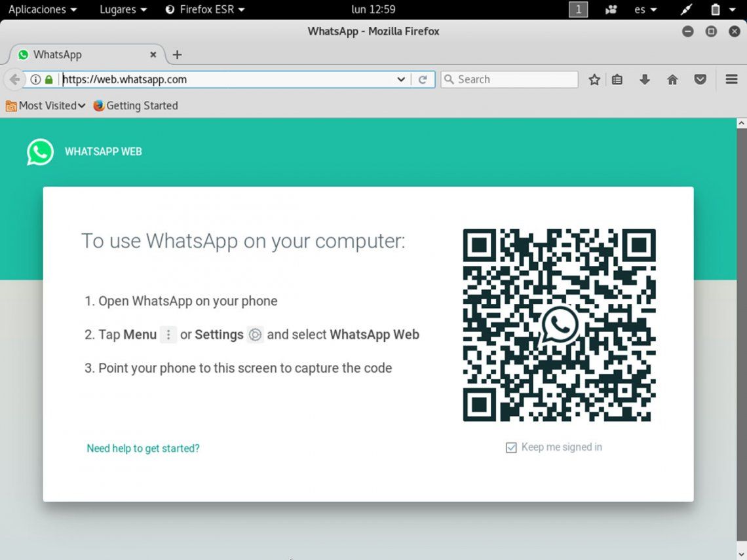Click the Settings gear icon in instructions

[x=256, y=335]
